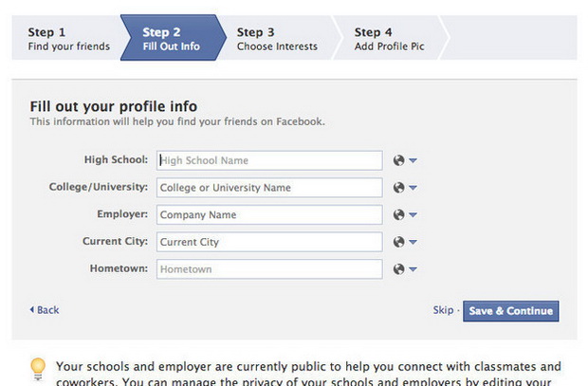
Task: Expand the High School privacy dropdown arrow
Action: [413, 160]
